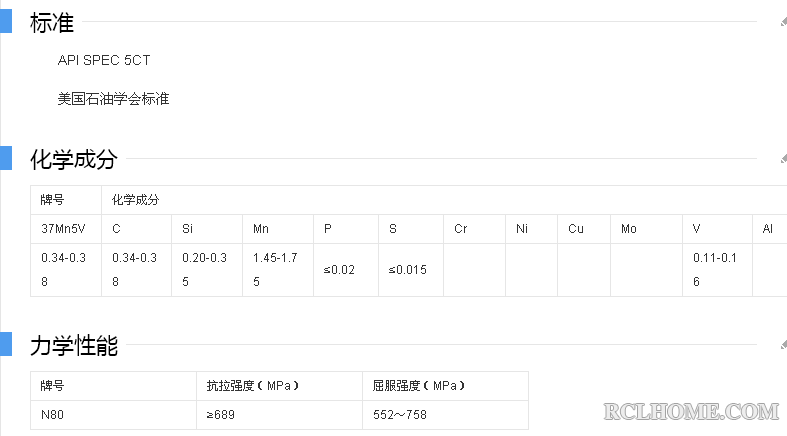This screenshot has width=787, height=436.
Task: Click the V element column header
Action: 718,229
